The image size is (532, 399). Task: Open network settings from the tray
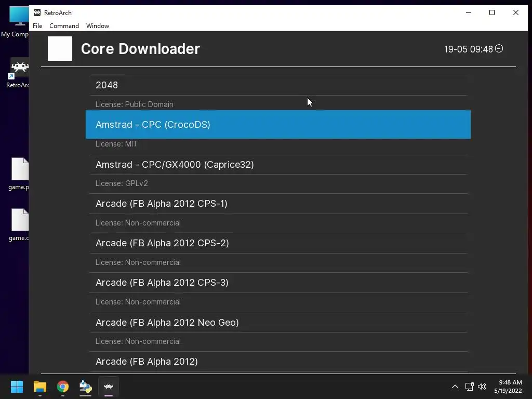point(469,387)
